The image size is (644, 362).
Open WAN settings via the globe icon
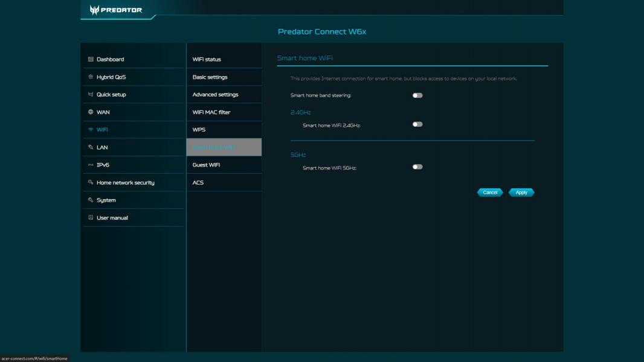(x=90, y=112)
